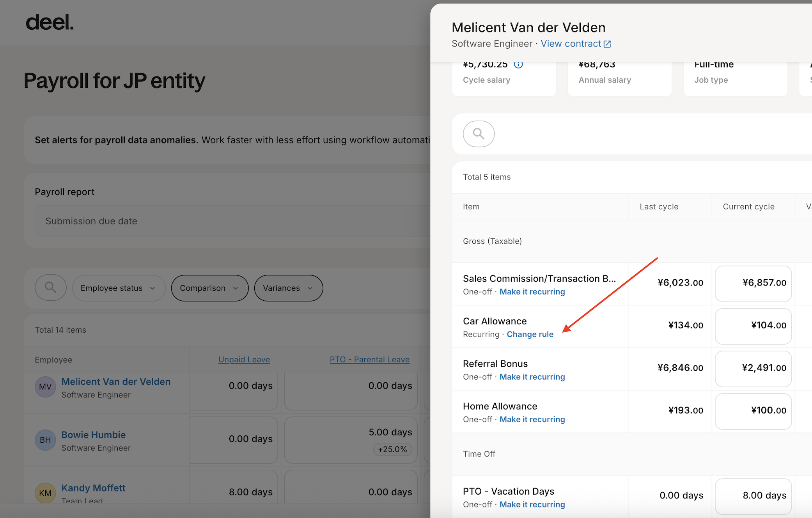The height and width of the screenshot is (518, 812).
Task: Edit Sales Commission current cycle amount
Action: pos(753,283)
